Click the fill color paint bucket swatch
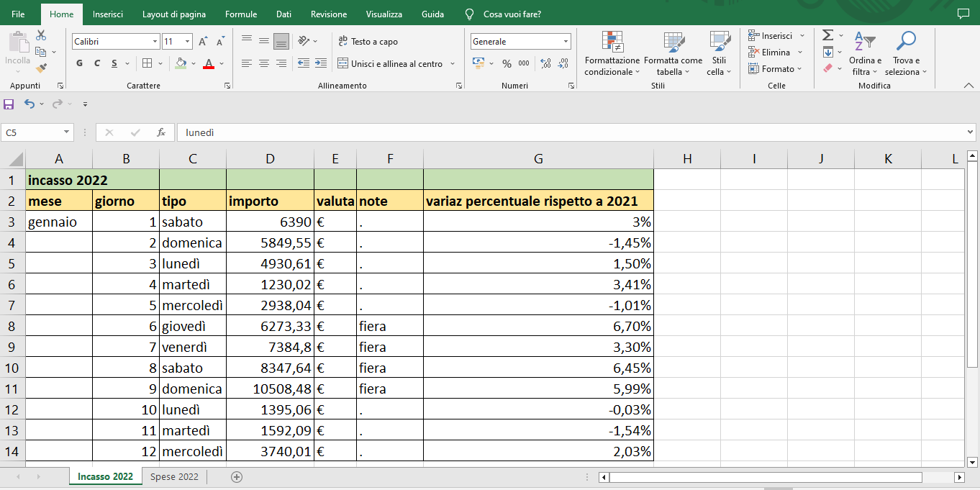The width and height of the screenshot is (980, 490). [x=181, y=63]
